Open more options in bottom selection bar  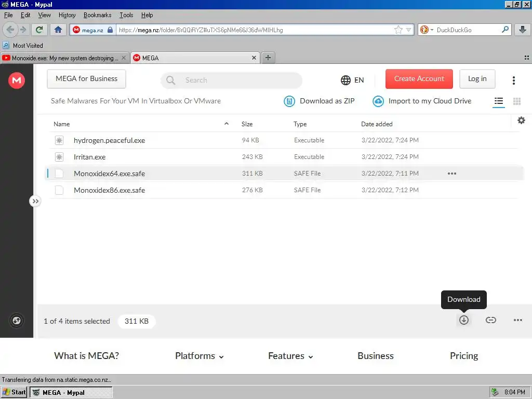pyautogui.click(x=518, y=320)
